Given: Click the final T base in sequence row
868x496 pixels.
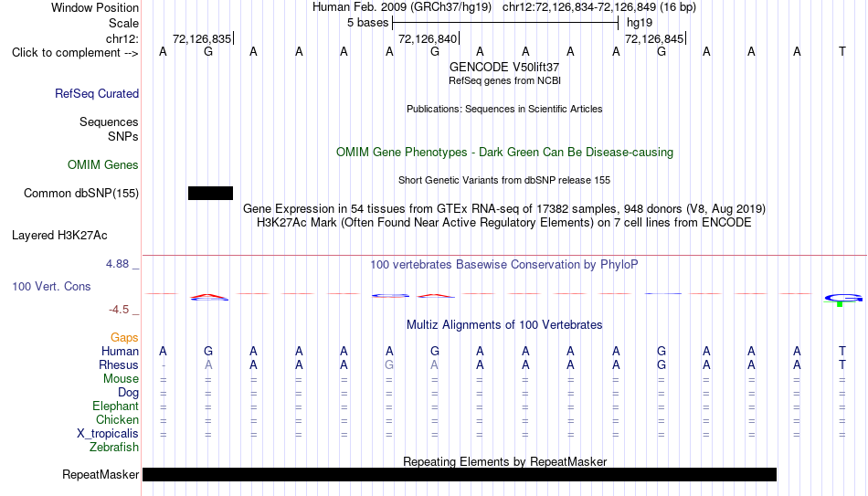Looking at the screenshot, I should 842,51.
